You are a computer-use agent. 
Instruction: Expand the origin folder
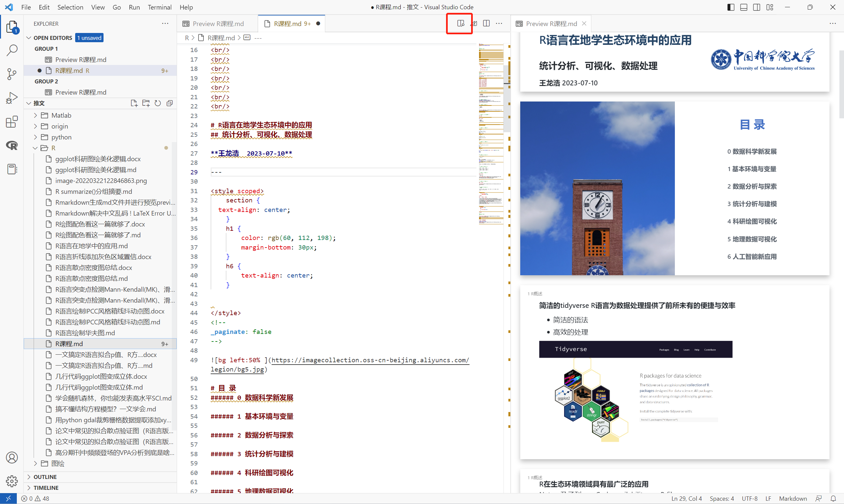click(35, 126)
